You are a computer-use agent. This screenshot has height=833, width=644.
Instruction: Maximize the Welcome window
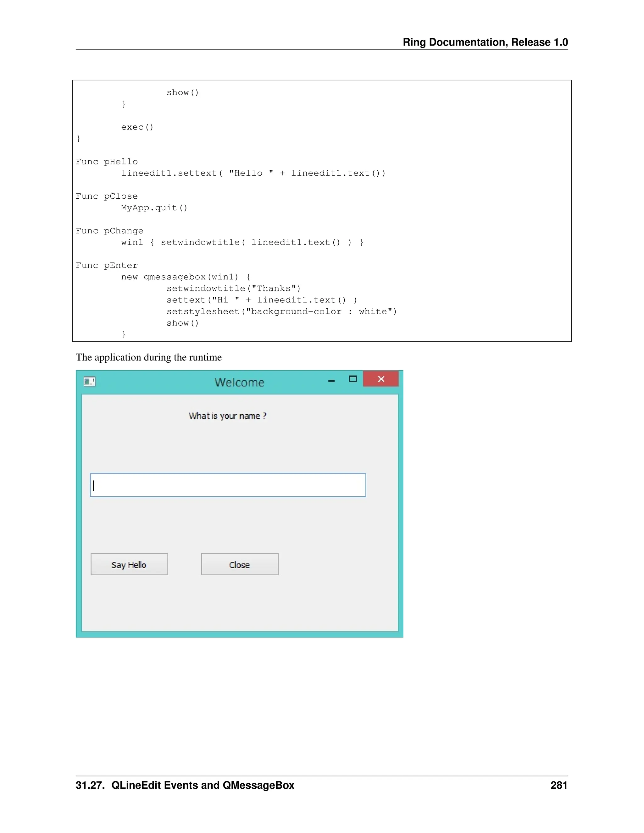tap(353, 379)
